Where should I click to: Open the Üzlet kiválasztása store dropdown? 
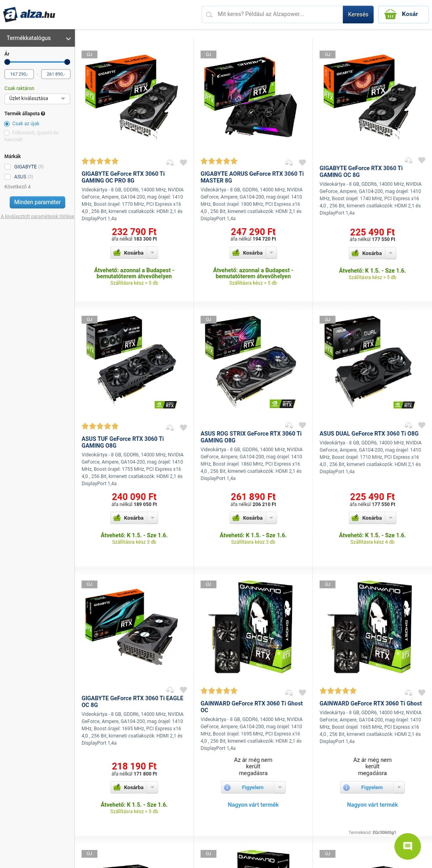pyautogui.click(x=37, y=98)
